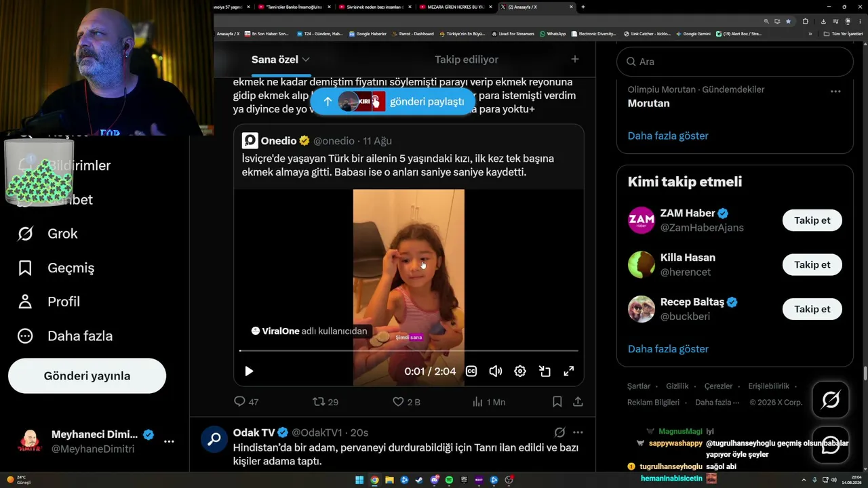Open video settings gear
868x488 pixels.
tap(520, 371)
